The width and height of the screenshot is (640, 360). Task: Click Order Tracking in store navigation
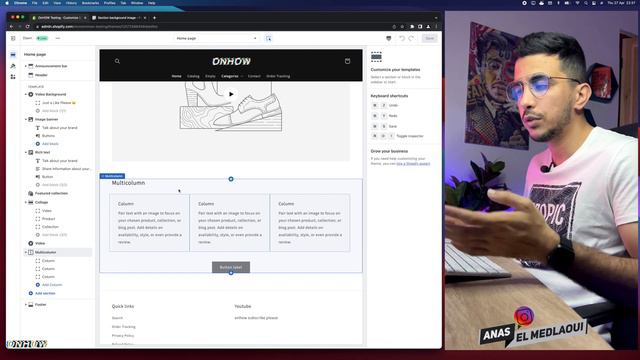pos(278,76)
